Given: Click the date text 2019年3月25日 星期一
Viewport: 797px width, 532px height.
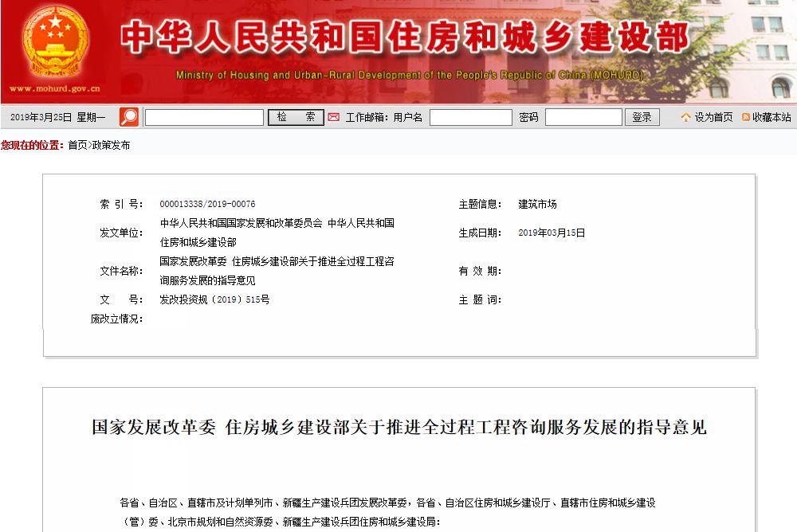Looking at the screenshot, I should coord(58,117).
